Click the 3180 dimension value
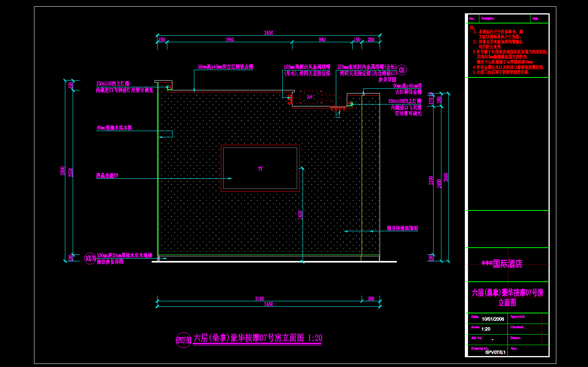588x367 pixels. 260,299
